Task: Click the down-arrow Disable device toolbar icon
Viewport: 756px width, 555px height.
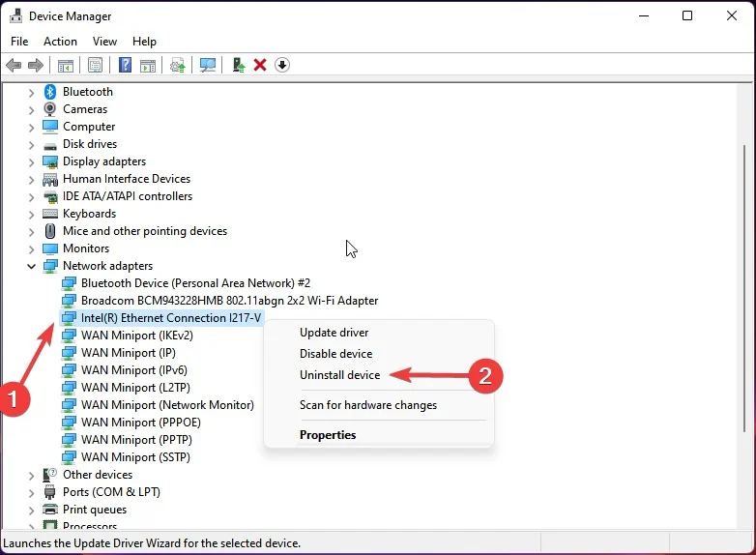Action: (282, 65)
